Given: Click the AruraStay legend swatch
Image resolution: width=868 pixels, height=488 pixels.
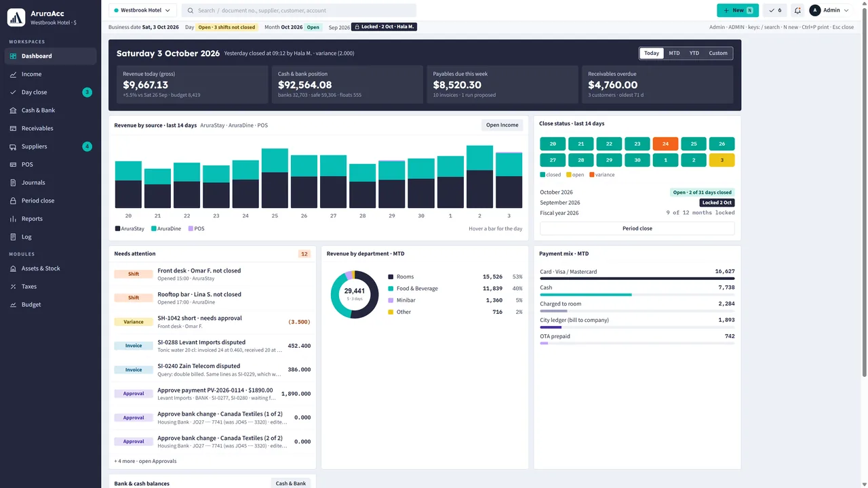Looking at the screenshot, I should (117, 229).
